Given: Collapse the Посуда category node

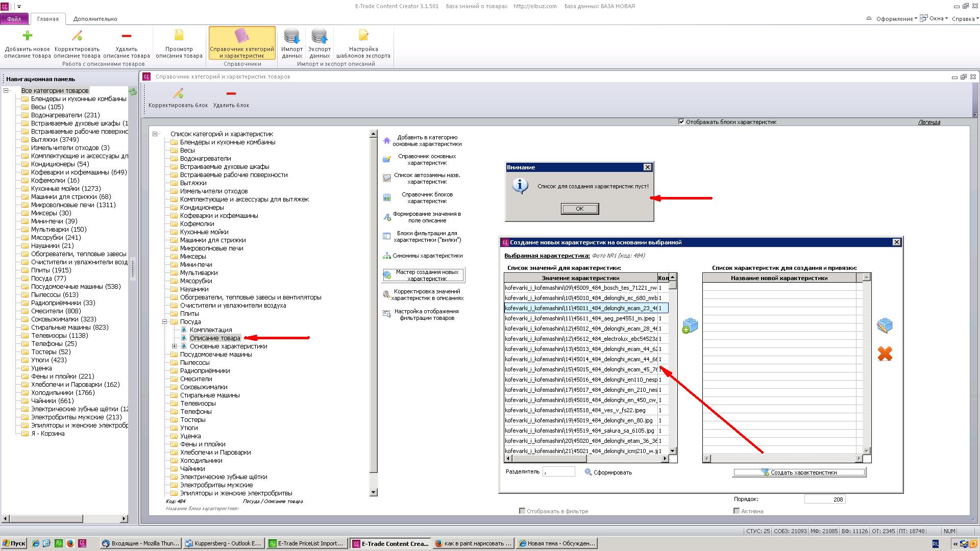Looking at the screenshot, I should [165, 322].
